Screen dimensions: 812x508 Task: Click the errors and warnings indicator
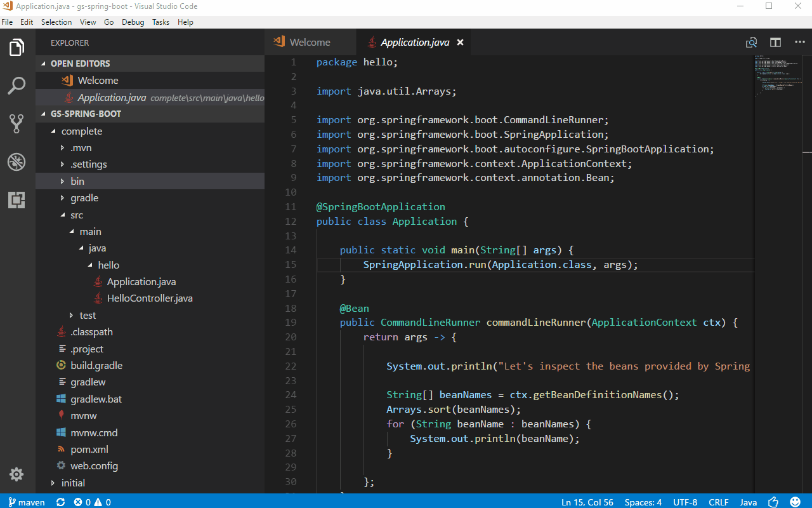pos(91,502)
